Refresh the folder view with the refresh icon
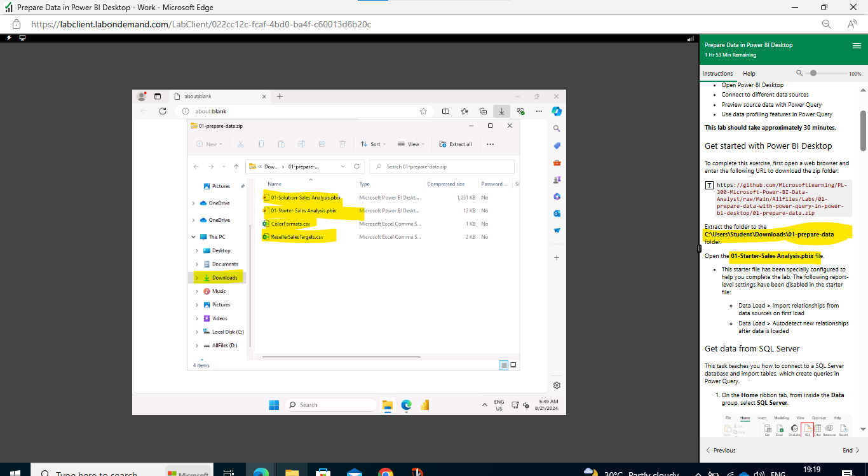868x476 pixels. 356,167
